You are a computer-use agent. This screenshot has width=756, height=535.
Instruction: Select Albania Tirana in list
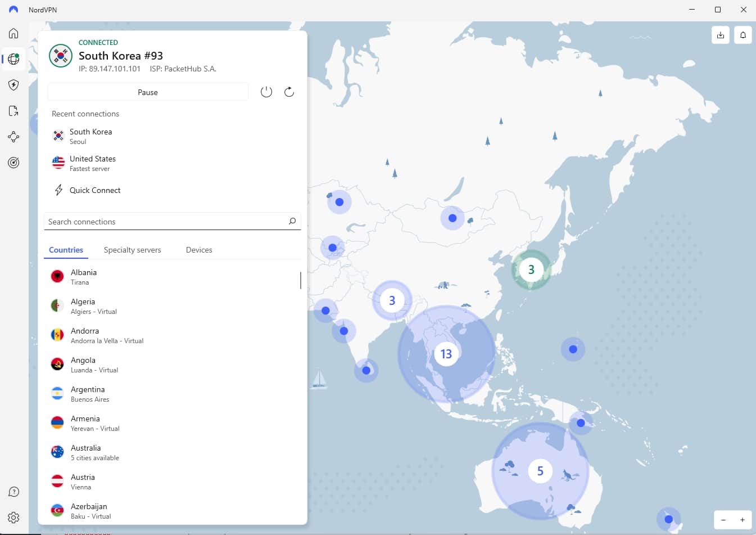pyautogui.click(x=172, y=277)
